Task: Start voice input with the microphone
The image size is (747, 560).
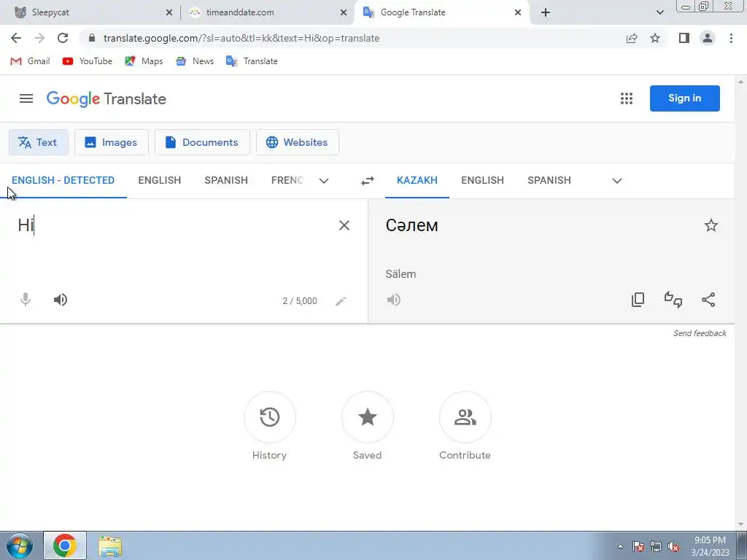Action: [x=26, y=300]
